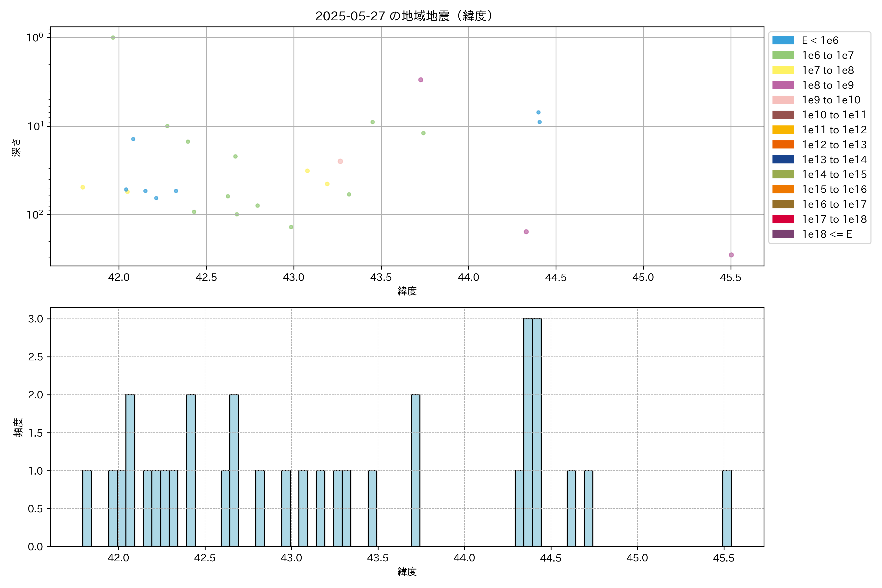Click the 頻度 y-axis label on histogram
This screenshot has height=588, width=882.
tap(18, 427)
